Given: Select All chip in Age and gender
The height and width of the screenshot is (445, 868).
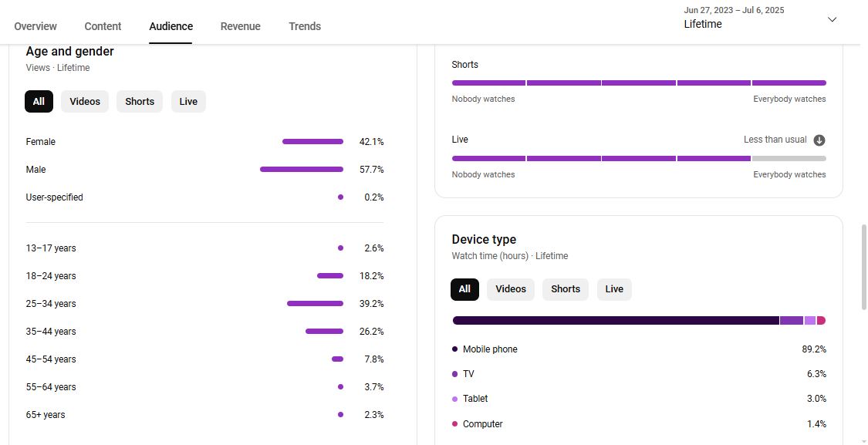Looking at the screenshot, I should point(39,102).
